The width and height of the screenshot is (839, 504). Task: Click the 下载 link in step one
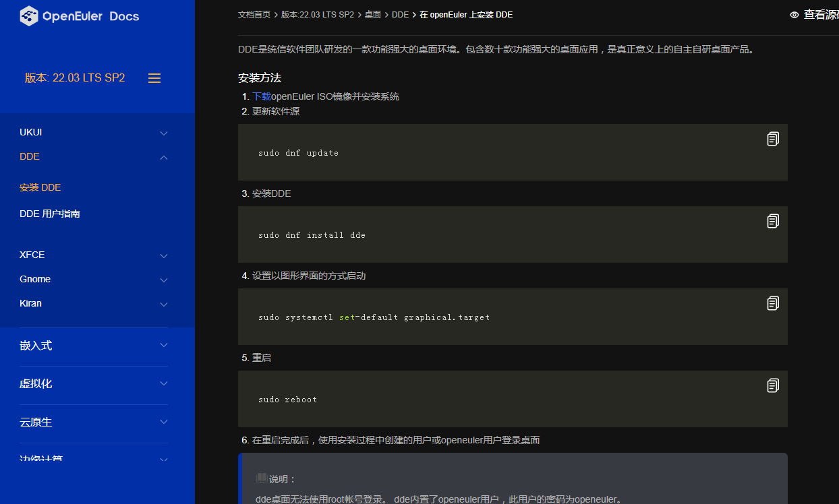click(x=262, y=97)
